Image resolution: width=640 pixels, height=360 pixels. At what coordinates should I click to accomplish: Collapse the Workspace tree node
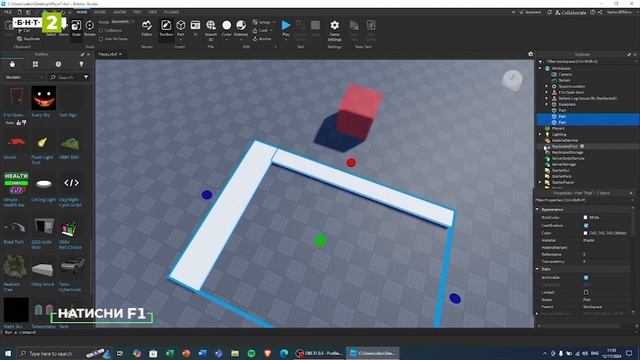tap(540, 68)
